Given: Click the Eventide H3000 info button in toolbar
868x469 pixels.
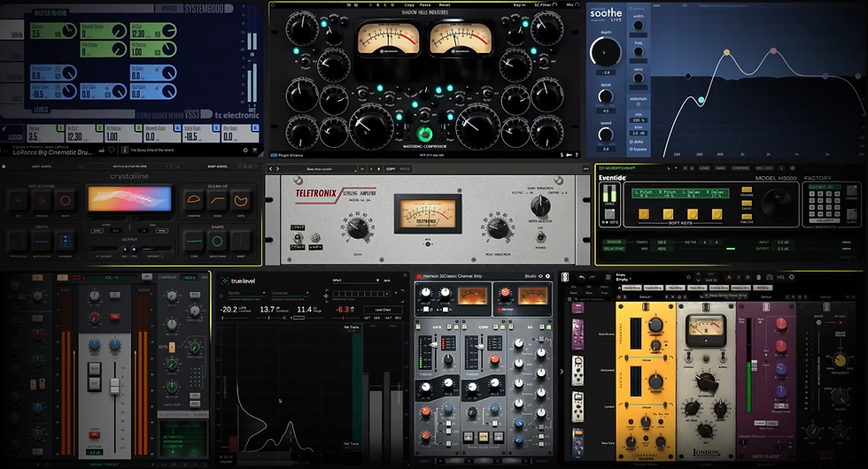Looking at the screenshot, I should [781, 168].
